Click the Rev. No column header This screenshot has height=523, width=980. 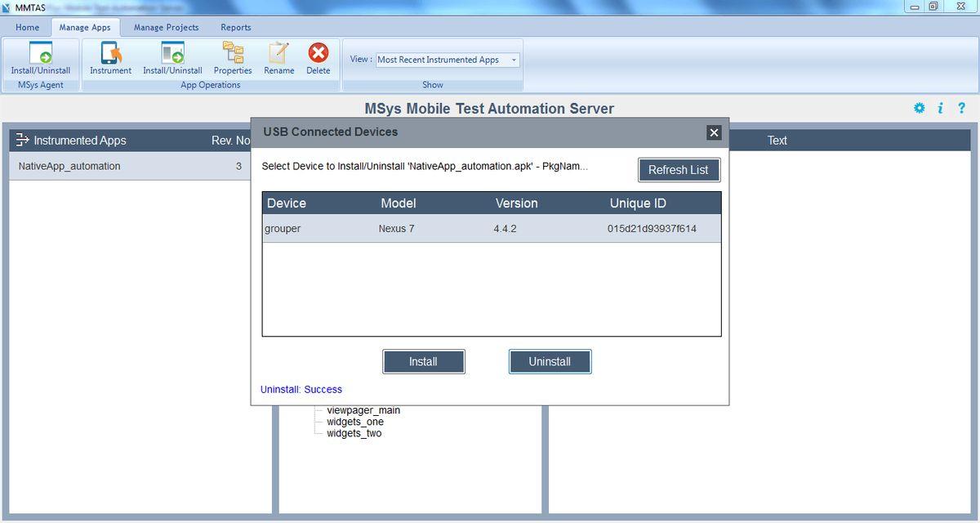coord(230,141)
